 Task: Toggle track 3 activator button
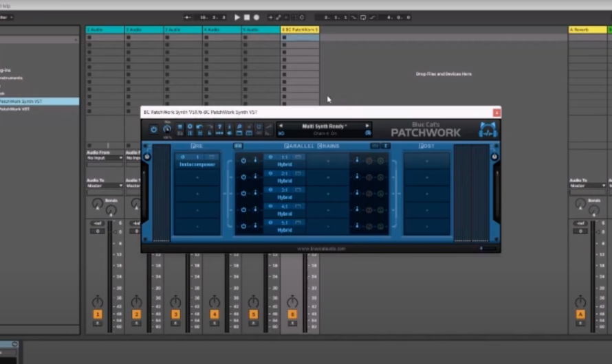[x=175, y=314]
